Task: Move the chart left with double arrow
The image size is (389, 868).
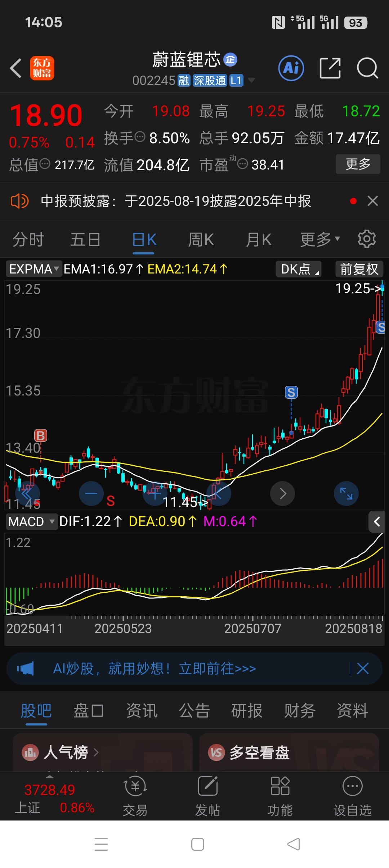Action: click(27, 494)
